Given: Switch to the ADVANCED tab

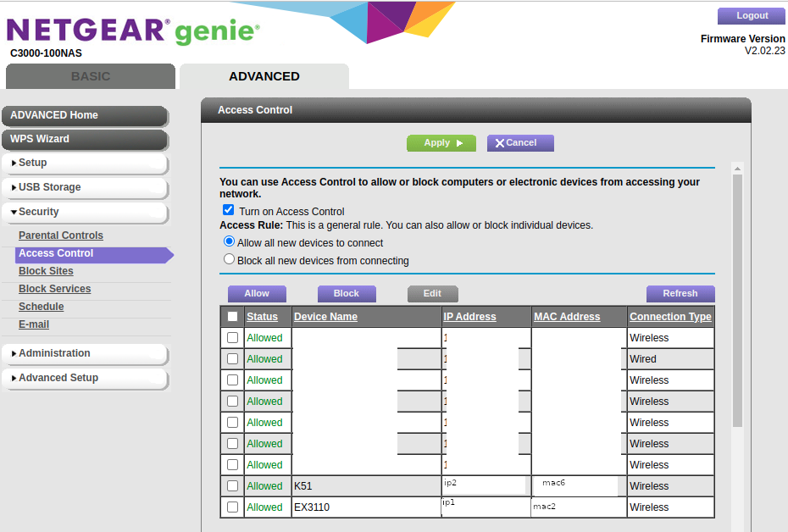Looking at the screenshot, I should [264, 76].
